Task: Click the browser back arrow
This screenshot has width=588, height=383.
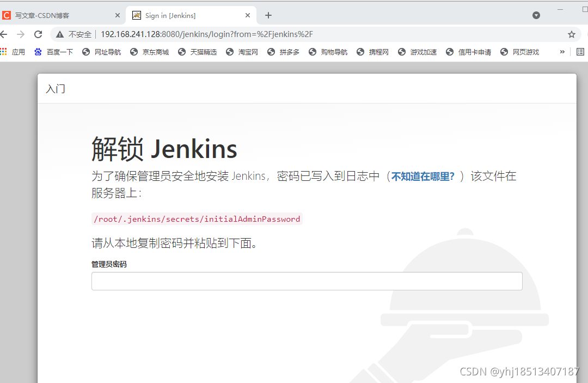Action: 4,34
